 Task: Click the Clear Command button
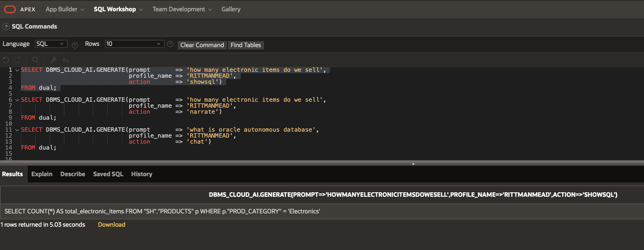point(202,45)
